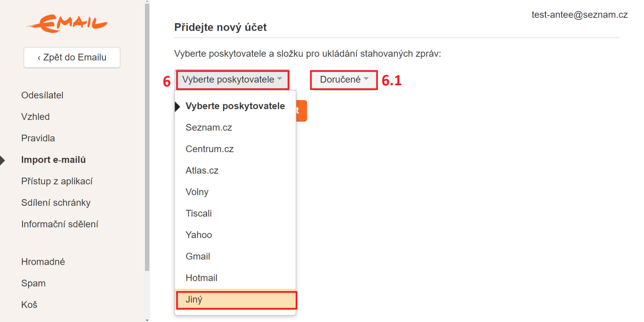Select Jiný provider option
This screenshot has width=644, height=322.
[236, 300]
